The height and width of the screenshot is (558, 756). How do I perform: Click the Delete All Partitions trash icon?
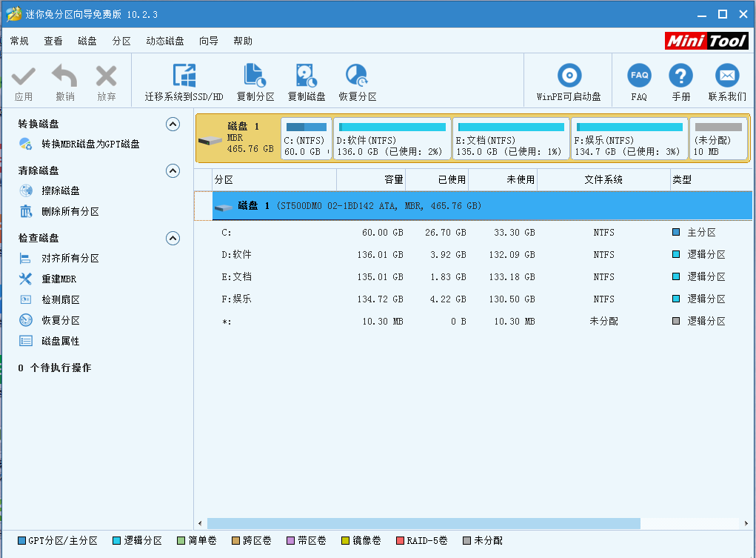pyautogui.click(x=26, y=211)
